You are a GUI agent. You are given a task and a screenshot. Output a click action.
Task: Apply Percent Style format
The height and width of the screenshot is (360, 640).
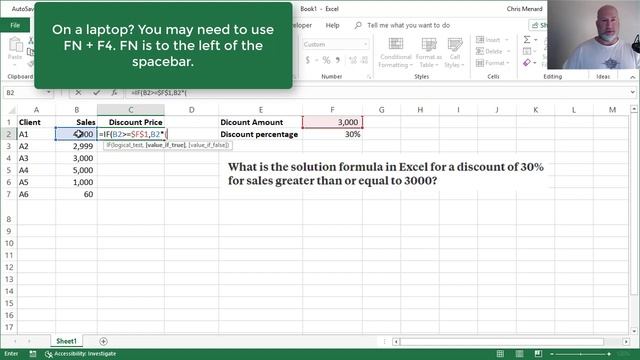tap(326, 60)
